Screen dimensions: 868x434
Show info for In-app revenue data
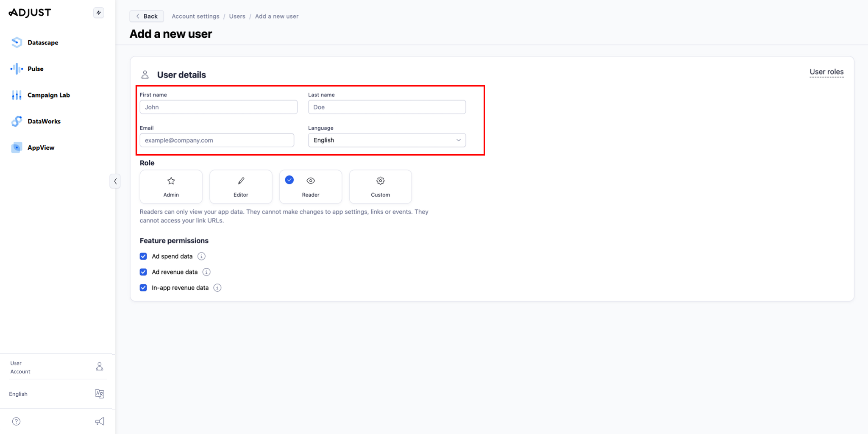point(217,287)
